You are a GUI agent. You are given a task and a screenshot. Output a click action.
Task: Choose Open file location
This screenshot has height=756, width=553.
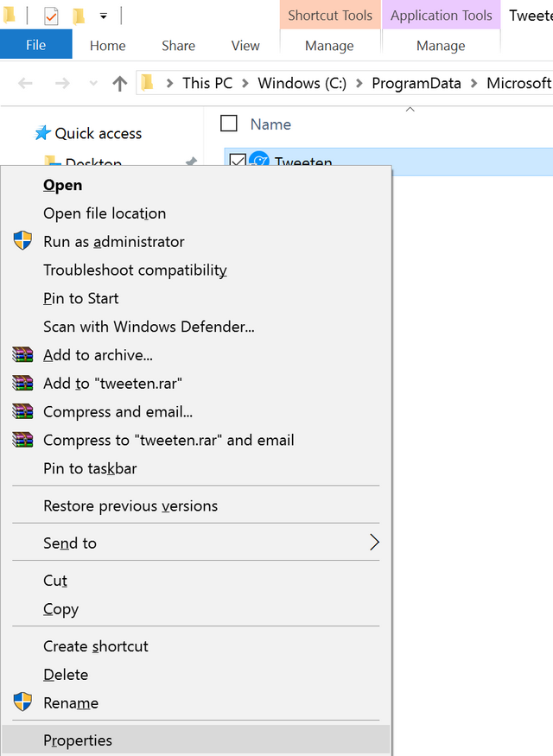click(x=196, y=213)
